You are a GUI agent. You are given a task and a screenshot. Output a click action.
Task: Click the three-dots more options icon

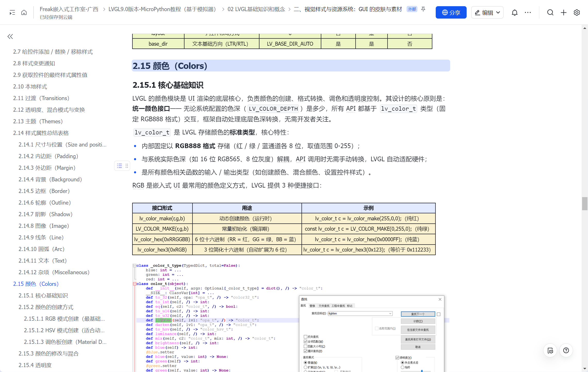(x=528, y=12)
